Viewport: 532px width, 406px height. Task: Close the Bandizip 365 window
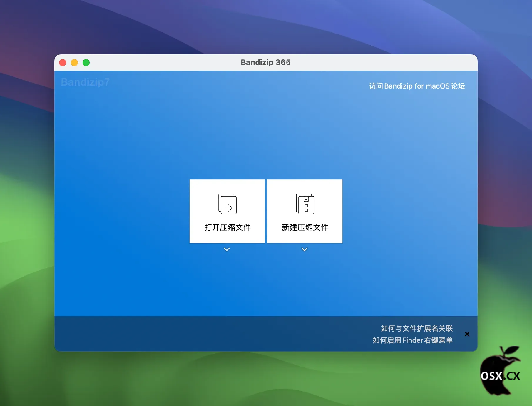(63, 63)
